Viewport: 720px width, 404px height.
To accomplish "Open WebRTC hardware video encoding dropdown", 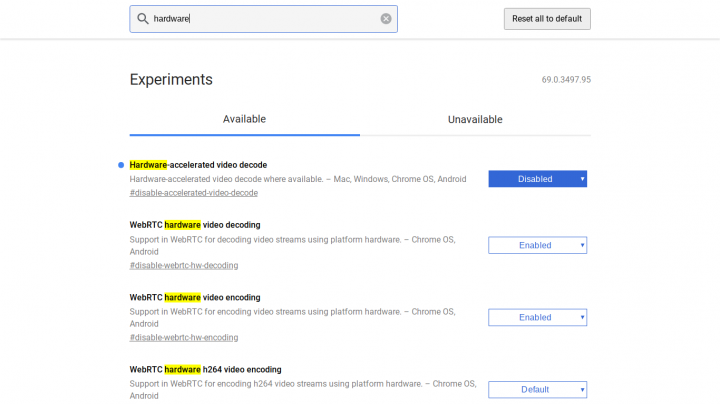I will coord(538,317).
